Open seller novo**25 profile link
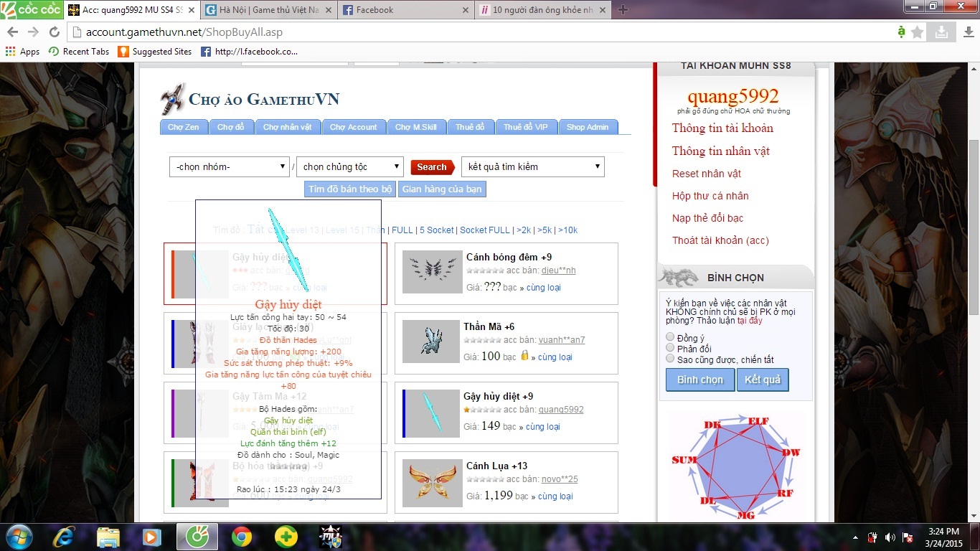Viewport: 980px width, 551px height. coord(560,479)
